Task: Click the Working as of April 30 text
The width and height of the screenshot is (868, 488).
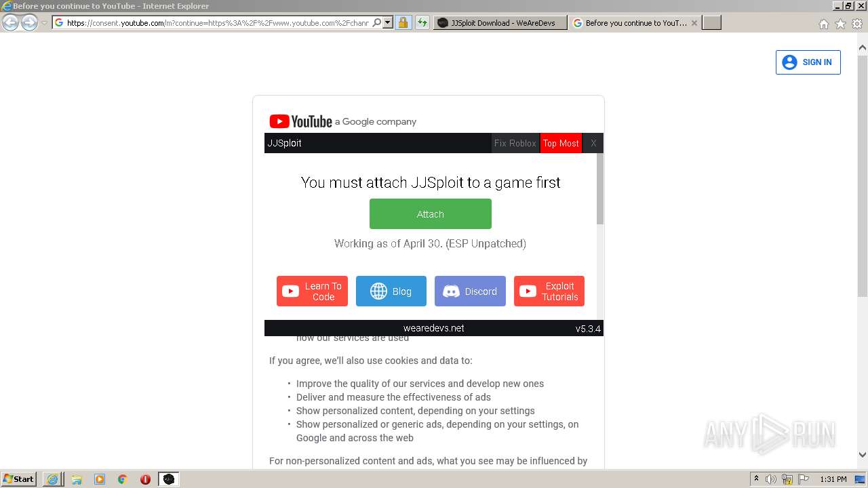Action: point(430,243)
